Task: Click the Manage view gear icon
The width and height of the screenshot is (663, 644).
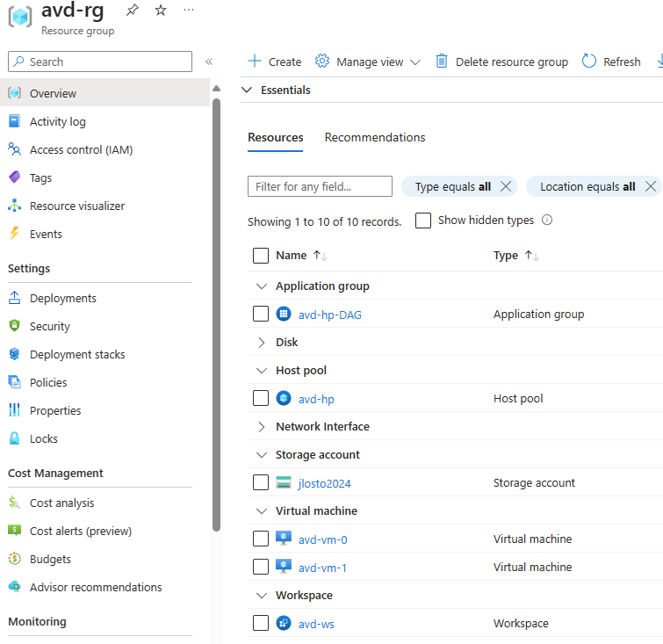Action: tap(322, 61)
